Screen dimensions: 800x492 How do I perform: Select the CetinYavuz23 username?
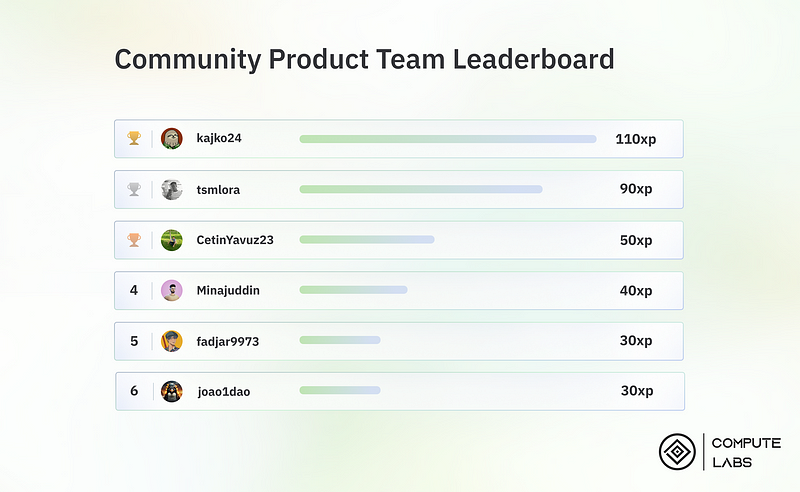(235, 240)
